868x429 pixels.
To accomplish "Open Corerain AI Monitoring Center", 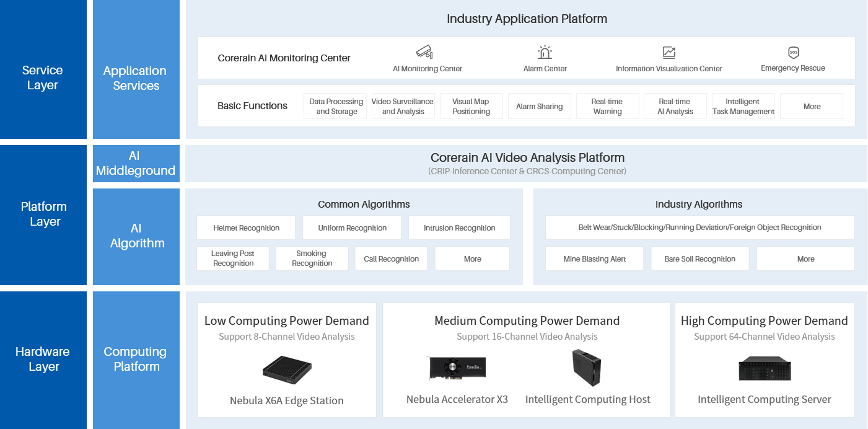I will click(x=284, y=58).
